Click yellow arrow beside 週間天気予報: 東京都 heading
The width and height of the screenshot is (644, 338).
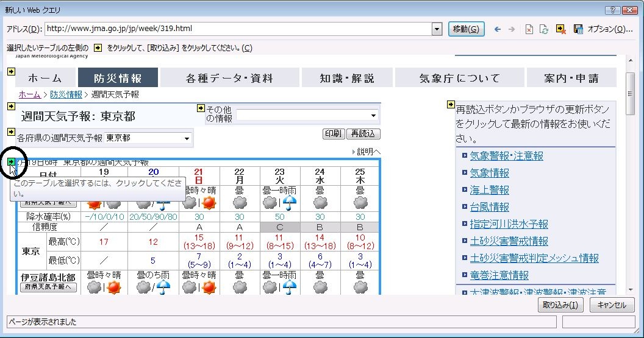pos(11,107)
